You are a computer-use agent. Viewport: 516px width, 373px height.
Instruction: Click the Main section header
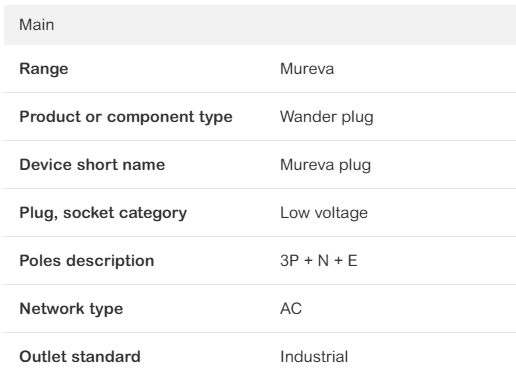[260, 25]
